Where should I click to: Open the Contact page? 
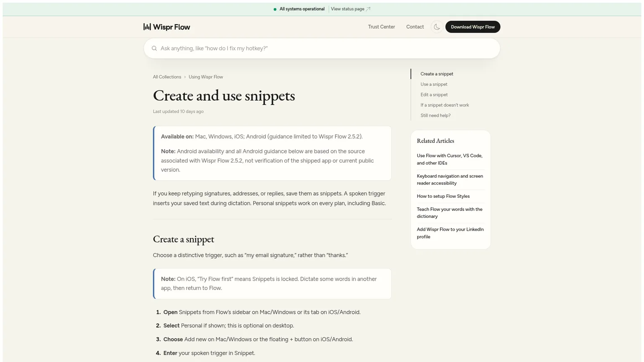(x=415, y=27)
